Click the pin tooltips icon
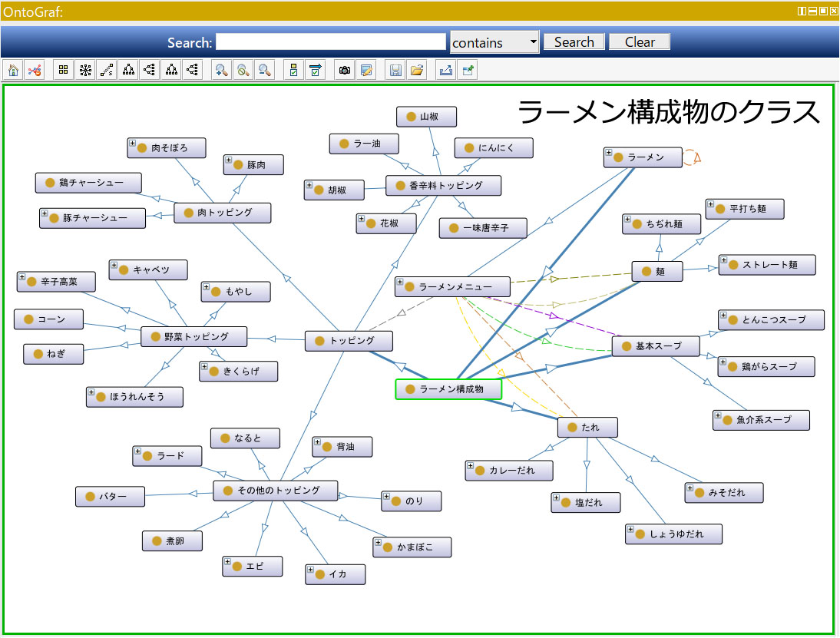The image size is (840, 638). pos(468,70)
